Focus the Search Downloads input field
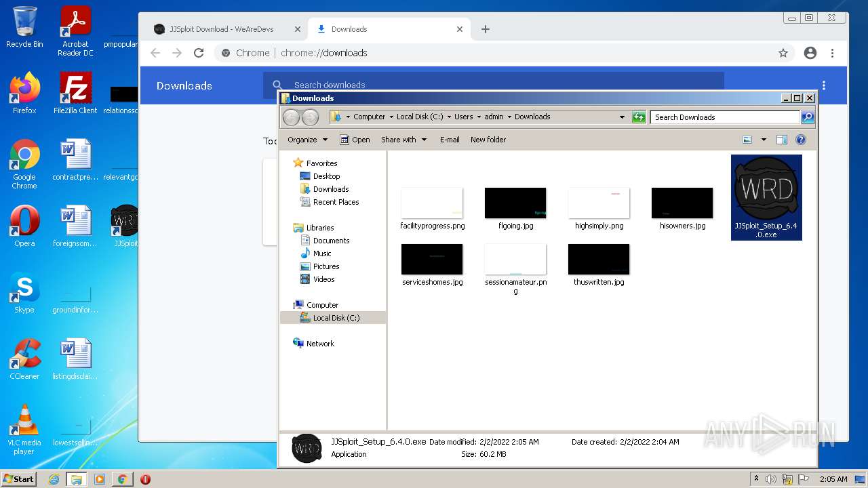 tap(725, 117)
